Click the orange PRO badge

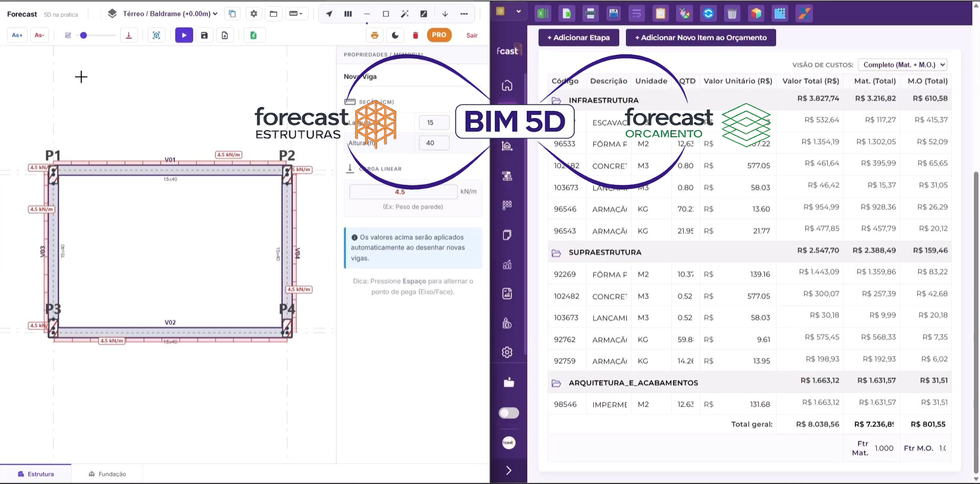[439, 35]
